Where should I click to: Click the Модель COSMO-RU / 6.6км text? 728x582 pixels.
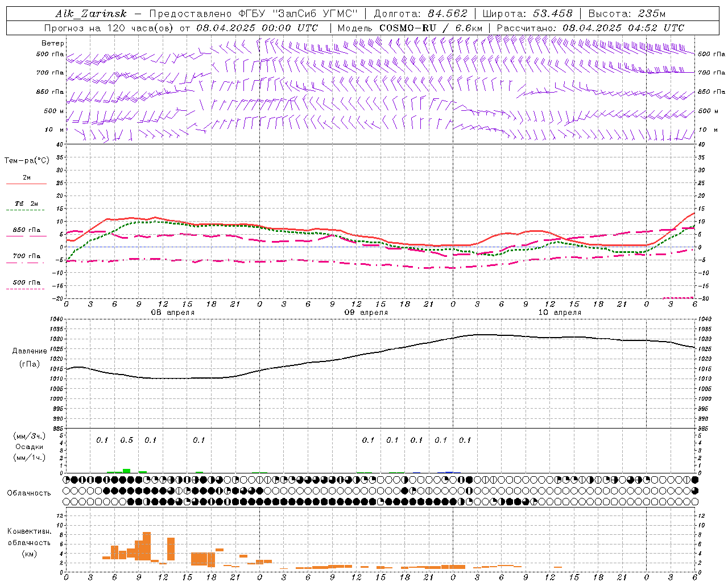click(x=409, y=28)
